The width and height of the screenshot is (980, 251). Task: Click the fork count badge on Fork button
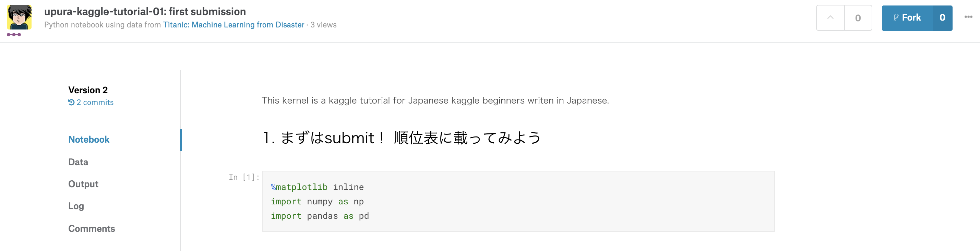point(942,17)
